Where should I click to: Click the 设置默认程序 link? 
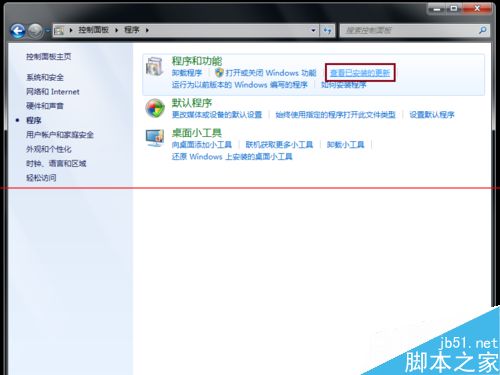click(x=432, y=115)
